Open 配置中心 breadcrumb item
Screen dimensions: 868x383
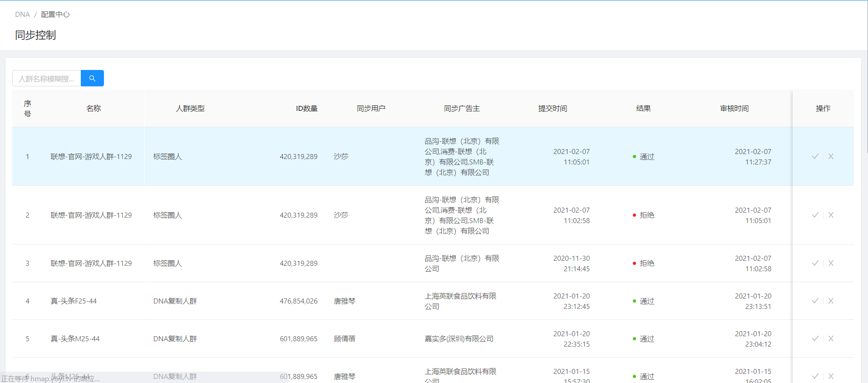point(55,15)
